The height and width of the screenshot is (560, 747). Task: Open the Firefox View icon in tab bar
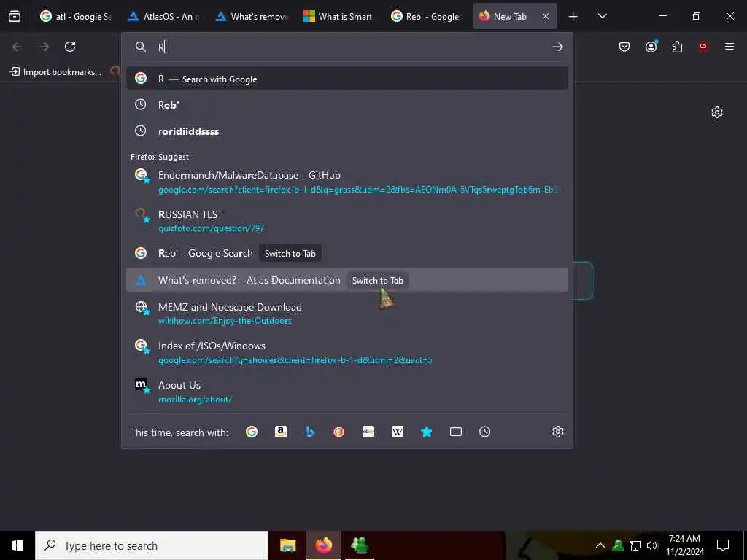pos(15,16)
